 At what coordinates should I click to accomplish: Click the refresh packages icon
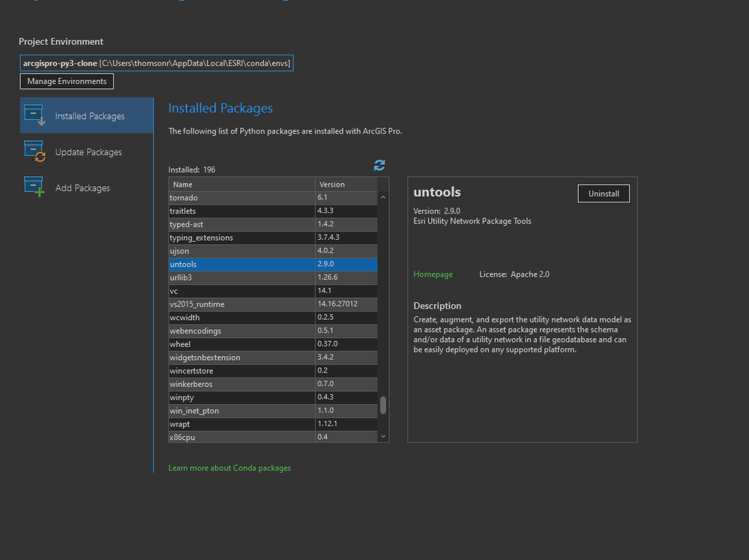point(379,165)
